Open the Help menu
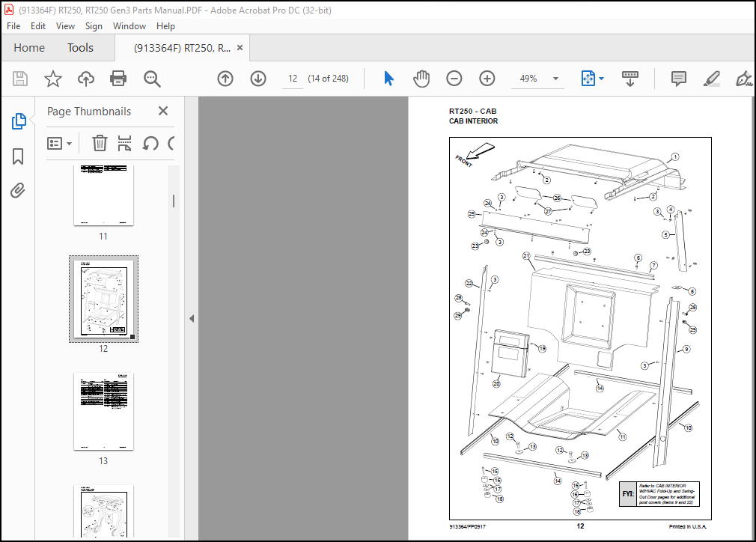Image resolution: width=756 pixels, height=542 pixels. pos(165,26)
